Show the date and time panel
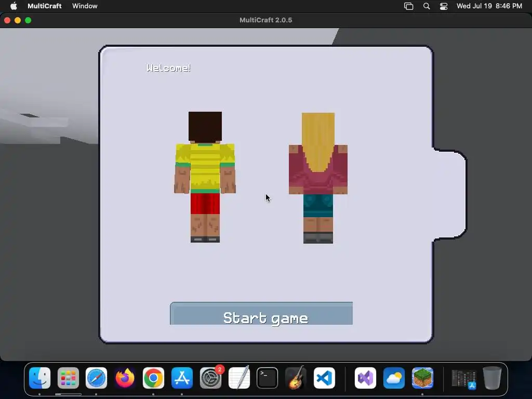The width and height of the screenshot is (532, 399). click(489, 6)
